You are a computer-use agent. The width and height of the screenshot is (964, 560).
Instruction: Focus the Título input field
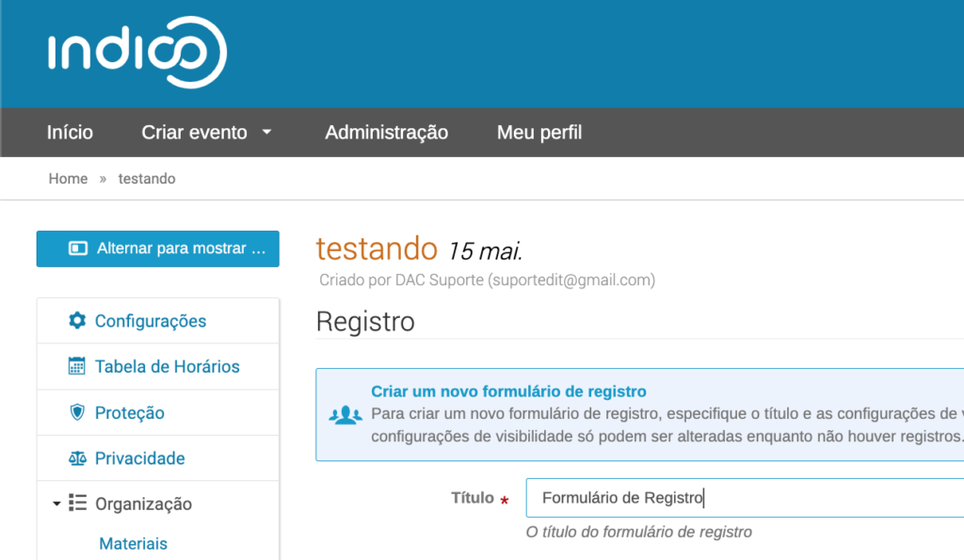[745, 498]
